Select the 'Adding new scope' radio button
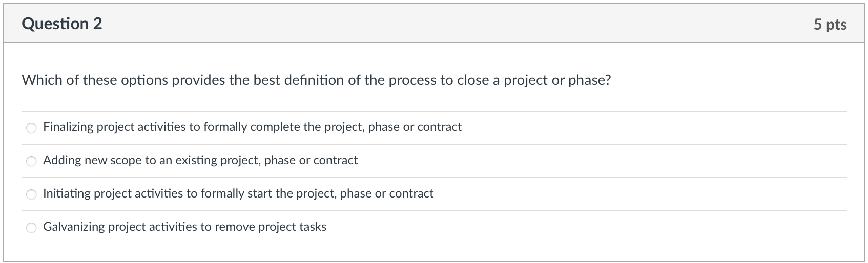Image resolution: width=868 pixels, height=263 pixels. [x=32, y=162]
